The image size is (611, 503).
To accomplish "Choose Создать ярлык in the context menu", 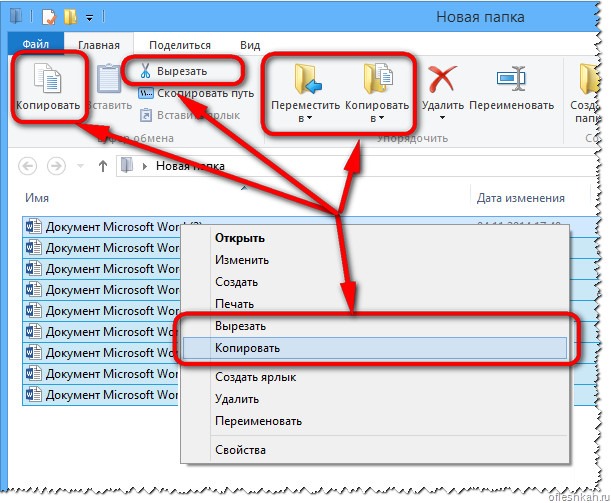I will [374, 377].
